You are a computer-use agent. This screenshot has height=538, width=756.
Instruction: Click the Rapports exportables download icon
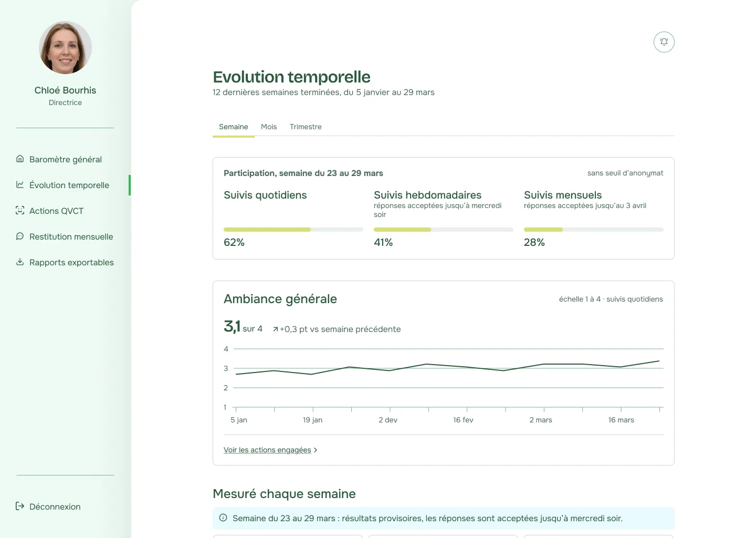point(20,262)
